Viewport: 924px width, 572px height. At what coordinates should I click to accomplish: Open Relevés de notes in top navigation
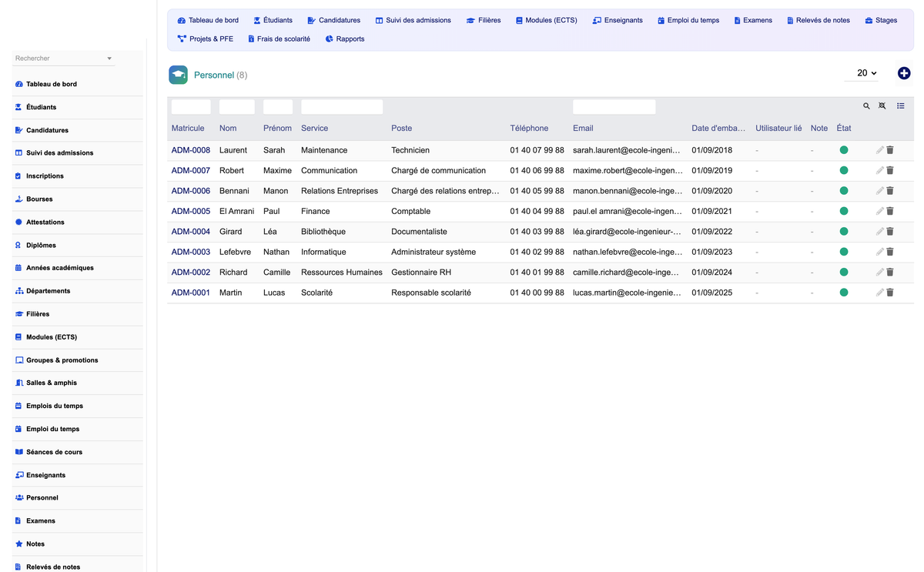(x=818, y=20)
